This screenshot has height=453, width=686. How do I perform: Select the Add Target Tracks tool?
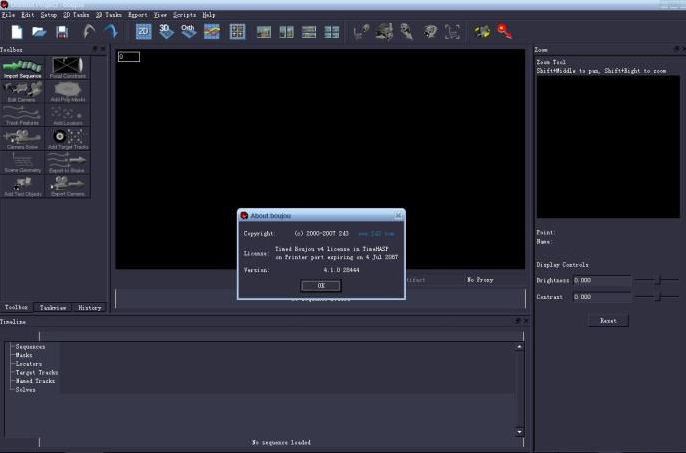click(67, 137)
